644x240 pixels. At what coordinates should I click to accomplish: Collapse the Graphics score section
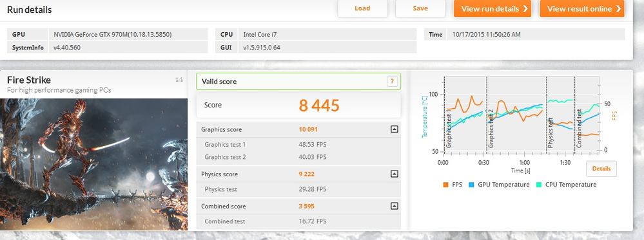(395, 129)
